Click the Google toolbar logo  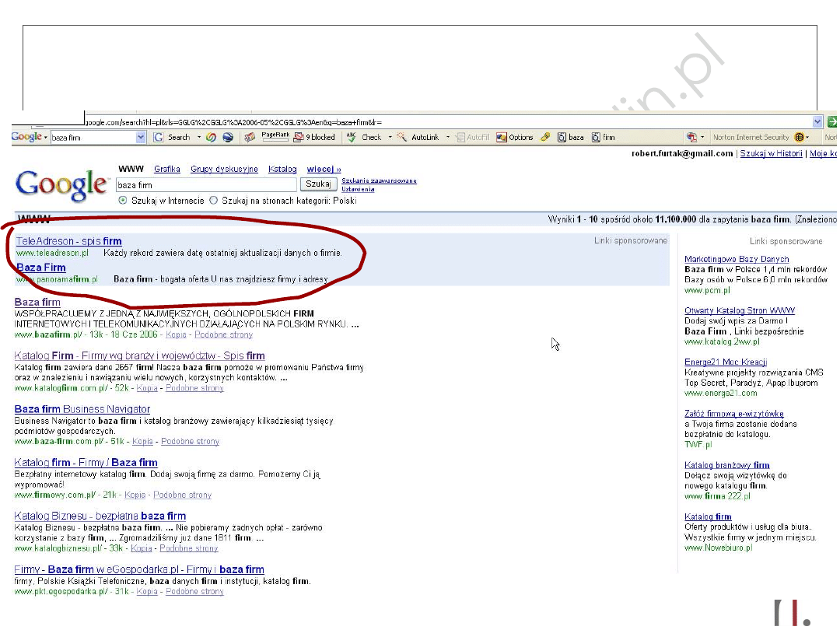click(26, 137)
